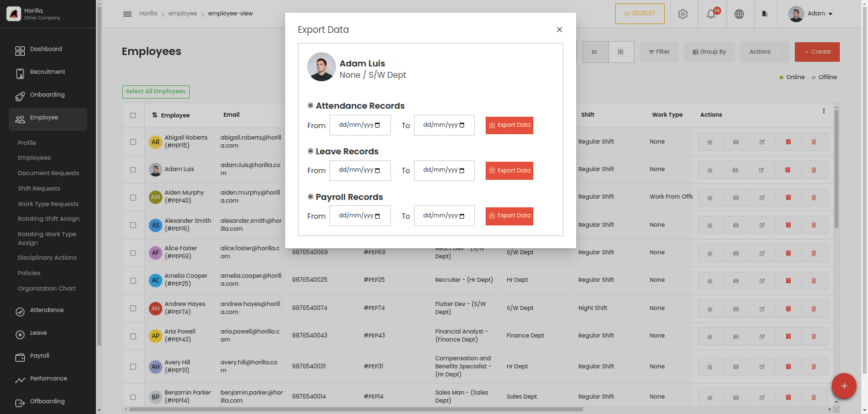The height and width of the screenshot is (414, 868).
Task: Expand the Actions dropdown button
Action: [765, 52]
